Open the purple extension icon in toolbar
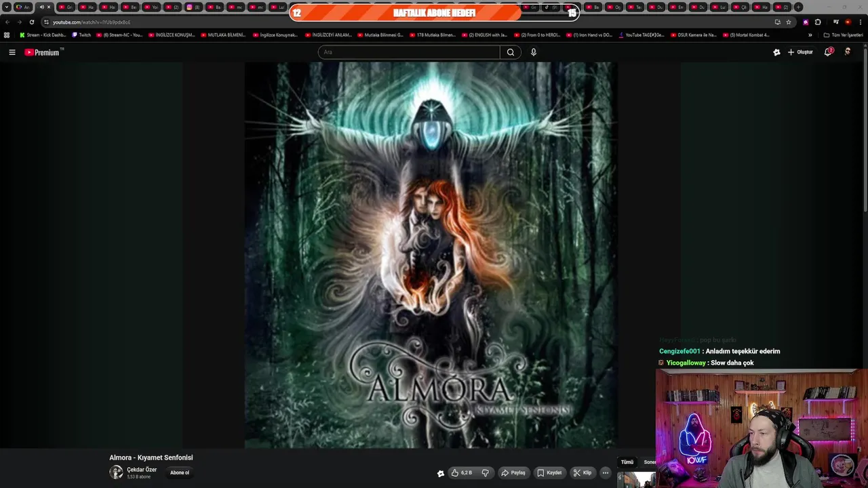868x488 pixels. [x=806, y=22]
